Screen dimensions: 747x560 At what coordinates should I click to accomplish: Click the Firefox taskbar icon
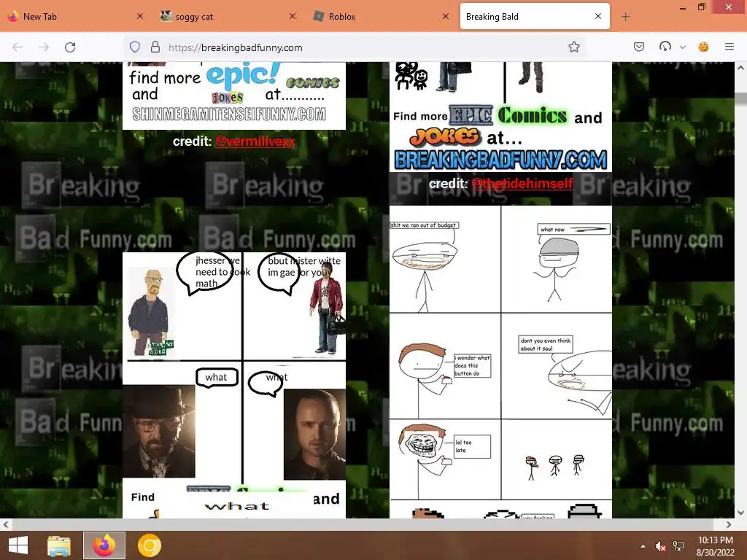[x=104, y=545]
